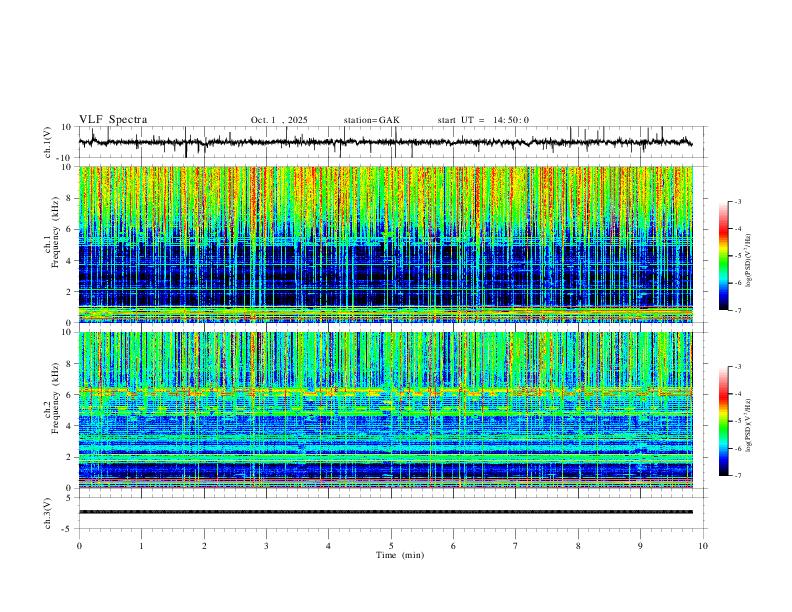Click the '-3' tick on ch.1 colorbar

[x=738, y=201]
